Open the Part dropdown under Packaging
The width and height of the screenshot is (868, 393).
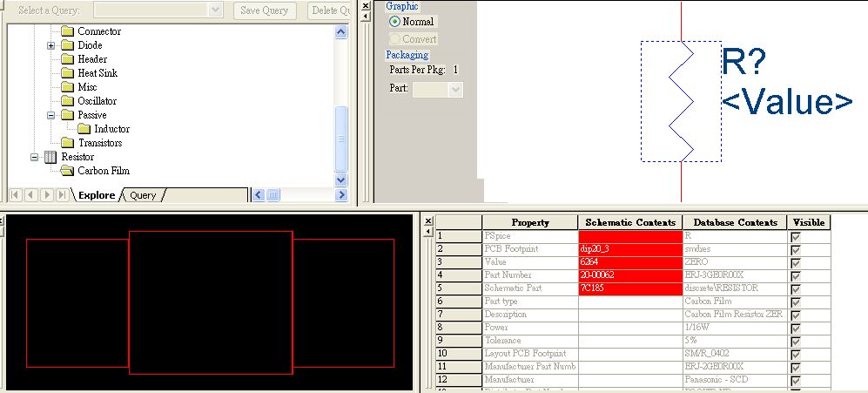(455, 89)
